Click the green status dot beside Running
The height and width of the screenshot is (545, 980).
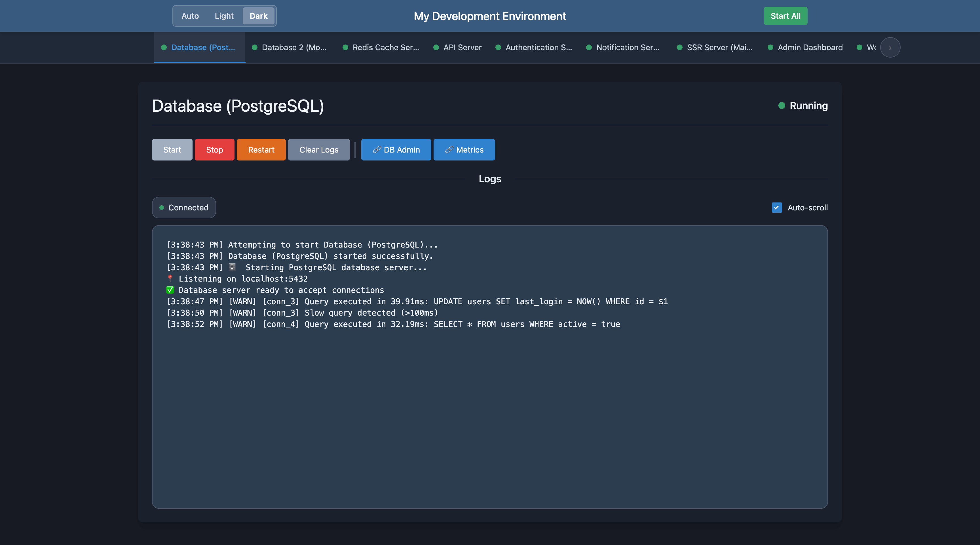[782, 106]
